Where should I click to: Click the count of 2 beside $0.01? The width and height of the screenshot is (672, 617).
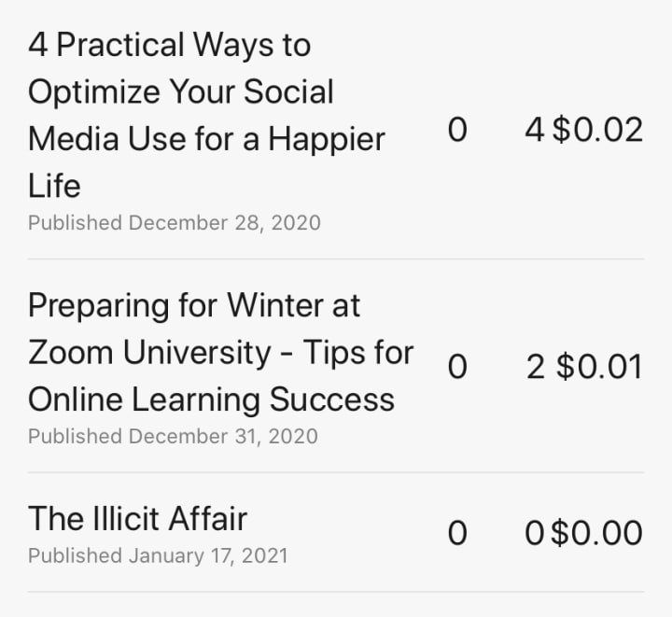coord(535,367)
